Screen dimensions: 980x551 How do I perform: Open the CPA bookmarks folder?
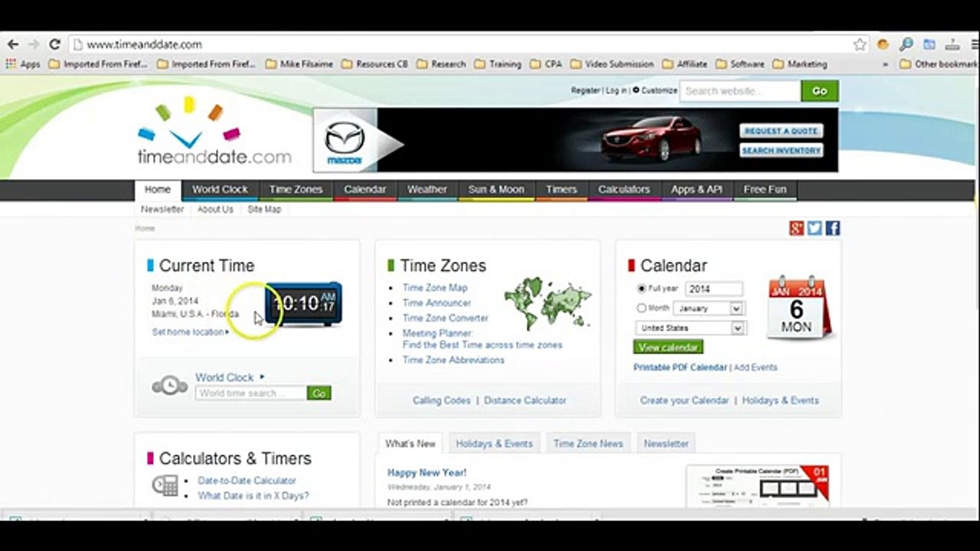[546, 64]
